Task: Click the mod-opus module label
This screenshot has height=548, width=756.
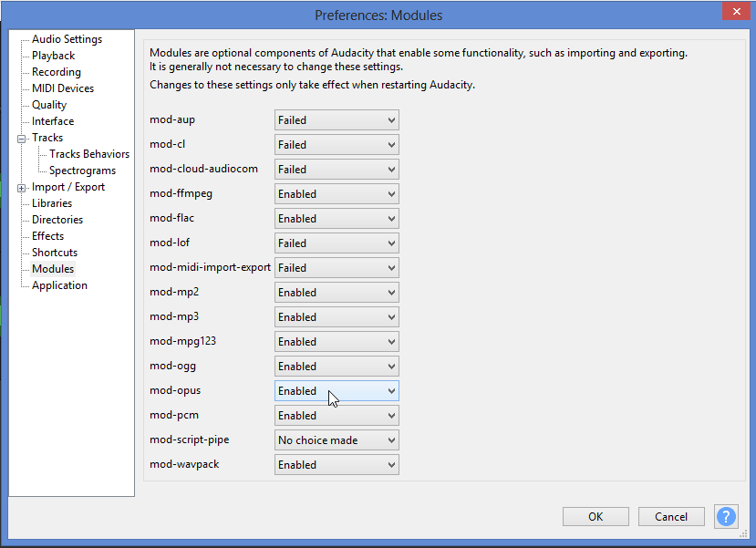Action: 175,390
